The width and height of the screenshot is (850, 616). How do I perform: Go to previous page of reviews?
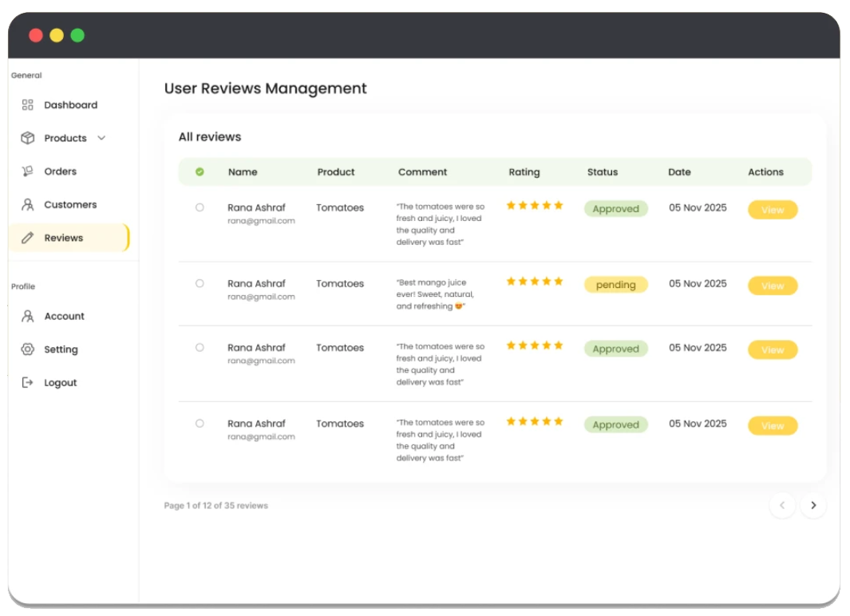coord(782,505)
